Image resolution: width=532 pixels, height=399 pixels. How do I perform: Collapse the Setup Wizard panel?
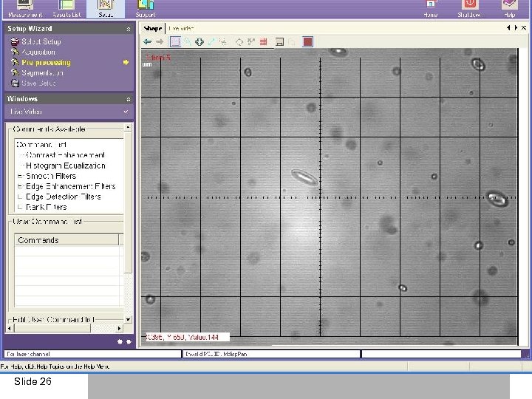(129, 29)
